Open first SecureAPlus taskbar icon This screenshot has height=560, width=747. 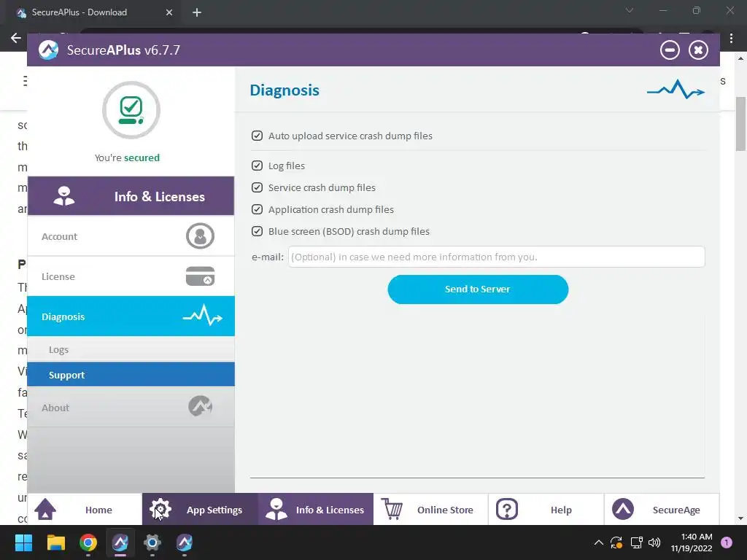pyautogui.click(x=120, y=542)
